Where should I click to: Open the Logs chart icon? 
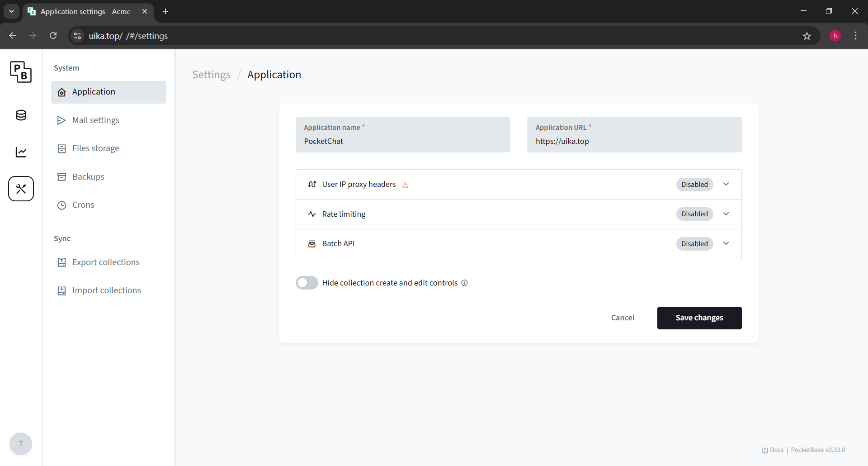21,152
